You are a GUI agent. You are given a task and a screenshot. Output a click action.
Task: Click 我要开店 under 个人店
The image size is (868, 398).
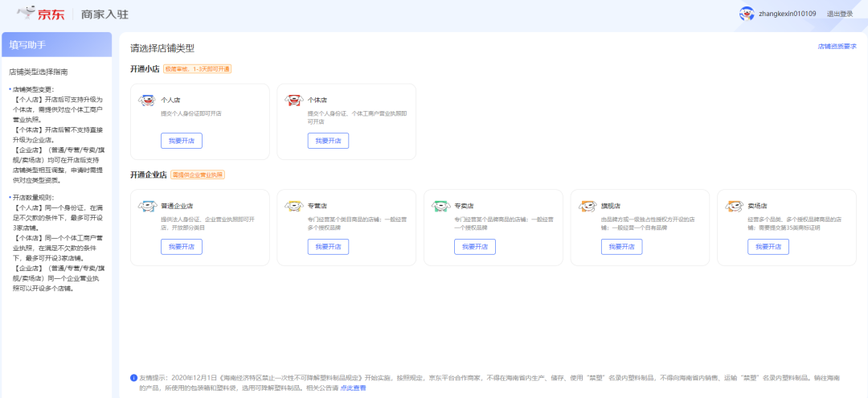click(x=182, y=141)
